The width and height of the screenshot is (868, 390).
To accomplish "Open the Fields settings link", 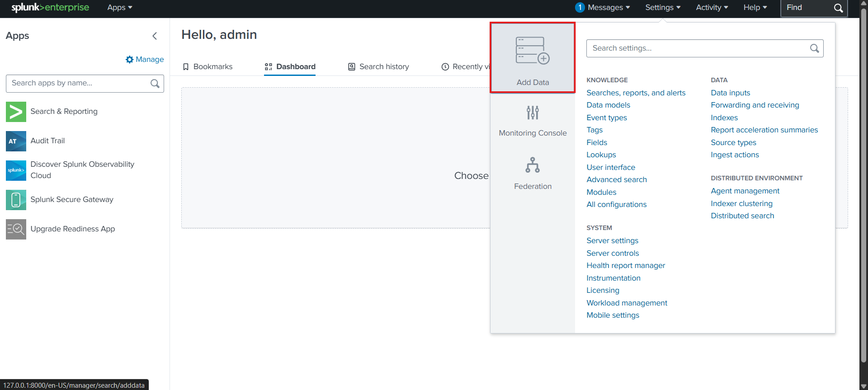I will (597, 142).
